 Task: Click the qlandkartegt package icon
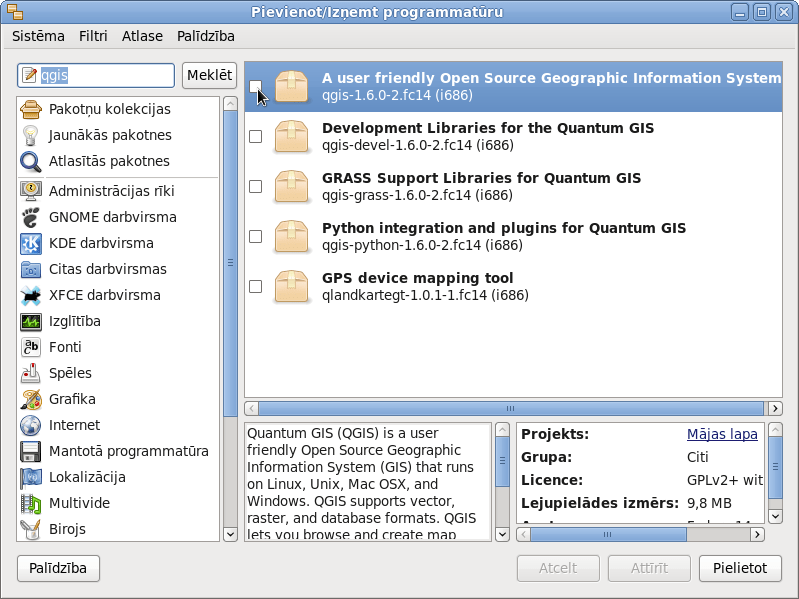[x=291, y=286]
